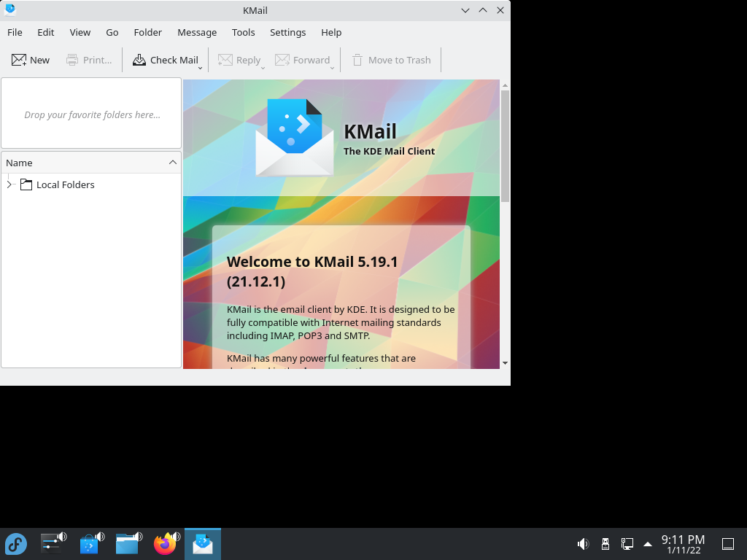Click the scrollbar up arrow in welcome pane
This screenshot has width=747, height=560.
505,85
